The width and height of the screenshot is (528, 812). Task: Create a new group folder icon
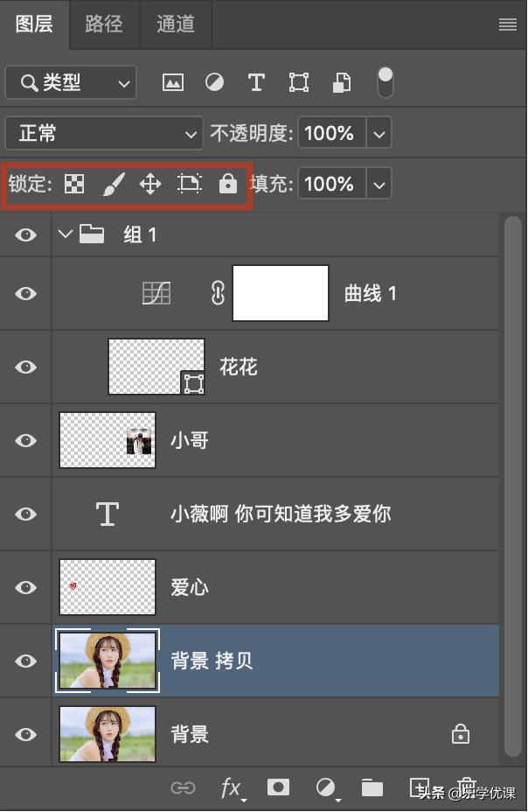(372, 787)
